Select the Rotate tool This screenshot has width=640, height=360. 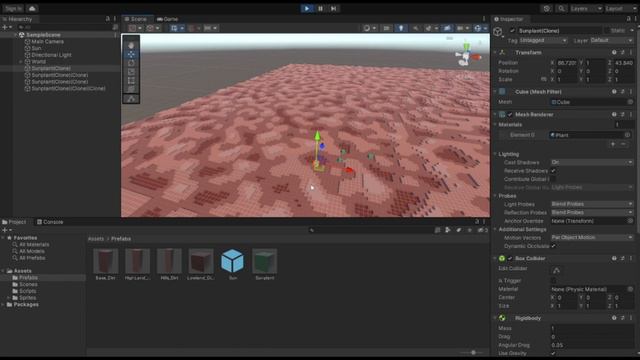pyautogui.click(x=131, y=63)
